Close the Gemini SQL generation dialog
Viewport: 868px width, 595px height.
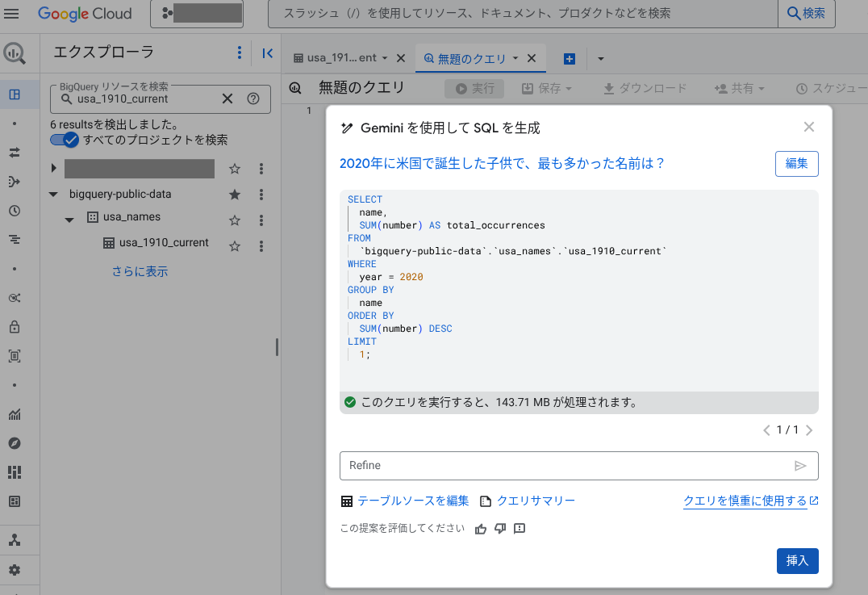click(809, 127)
